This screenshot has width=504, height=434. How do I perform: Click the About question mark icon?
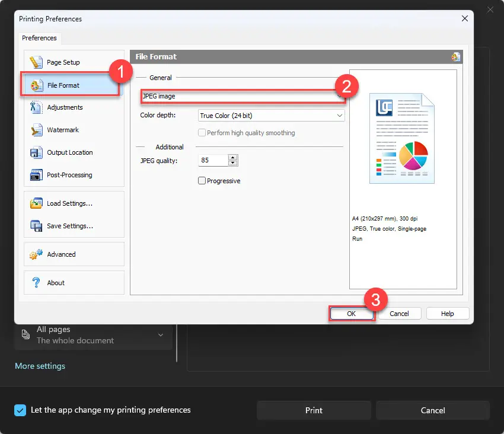(x=36, y=283)
